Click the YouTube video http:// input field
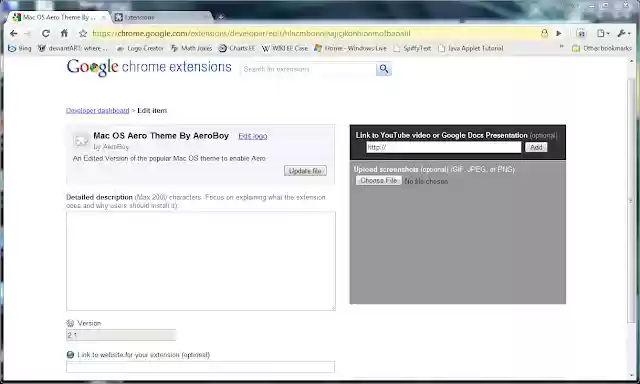This screenshot has width=640, height=384. (x=444, y=147)
